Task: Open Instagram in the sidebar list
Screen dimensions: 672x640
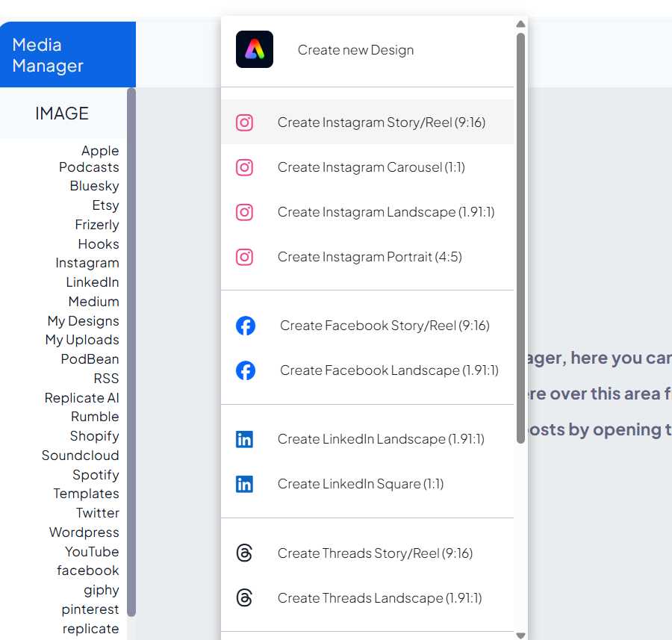Action: coord(87,263)
